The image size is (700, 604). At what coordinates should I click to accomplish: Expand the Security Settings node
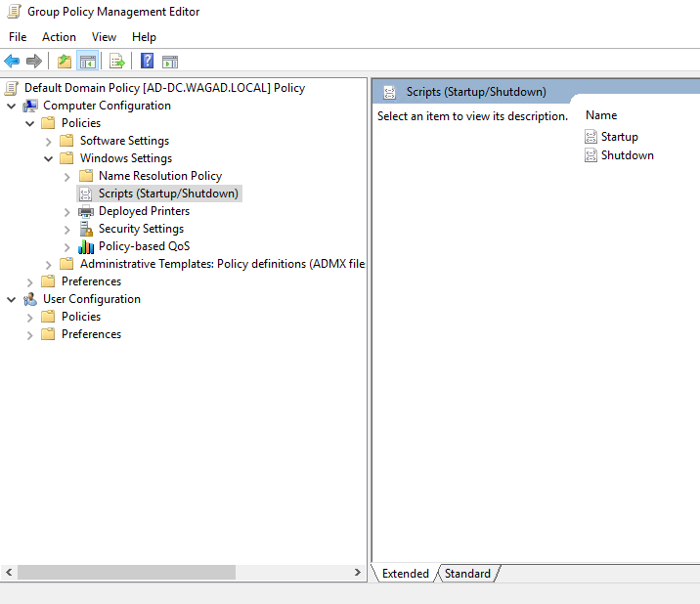pos(67,229)
